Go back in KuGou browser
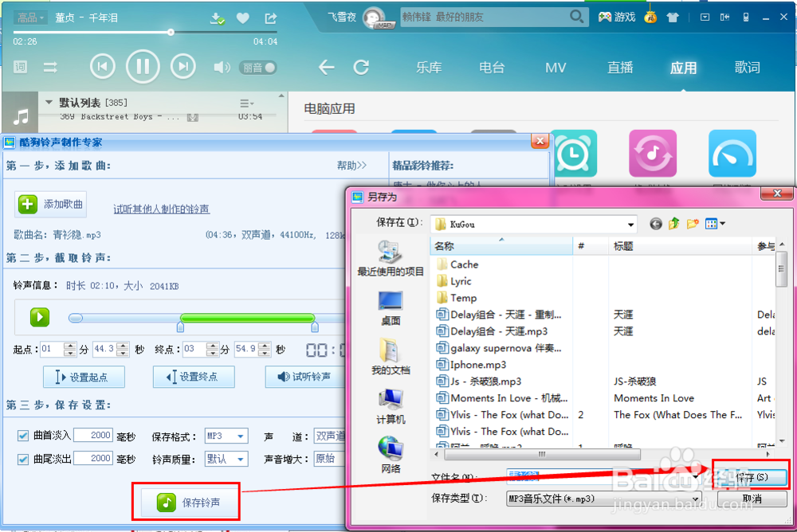The image size is (797, 532). 326,67
